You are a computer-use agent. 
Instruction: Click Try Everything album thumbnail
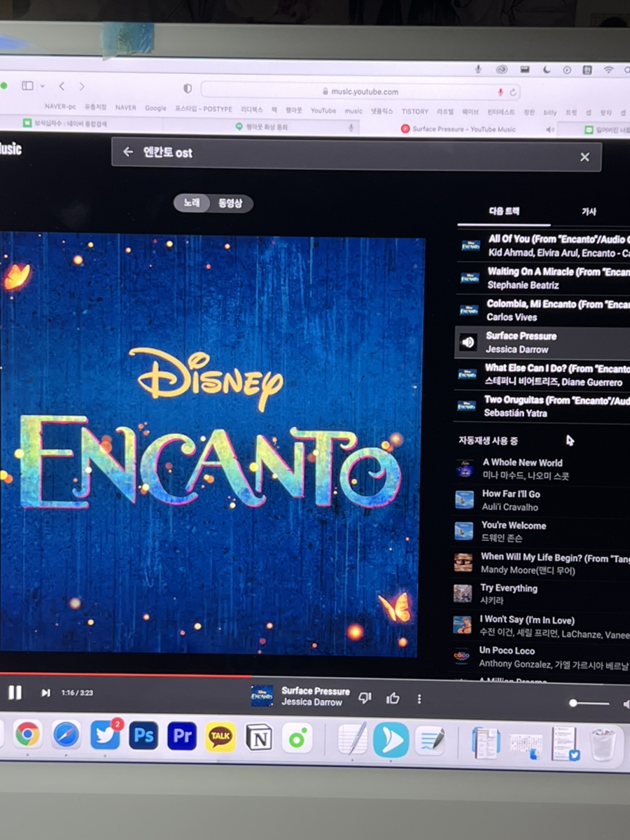462,594
